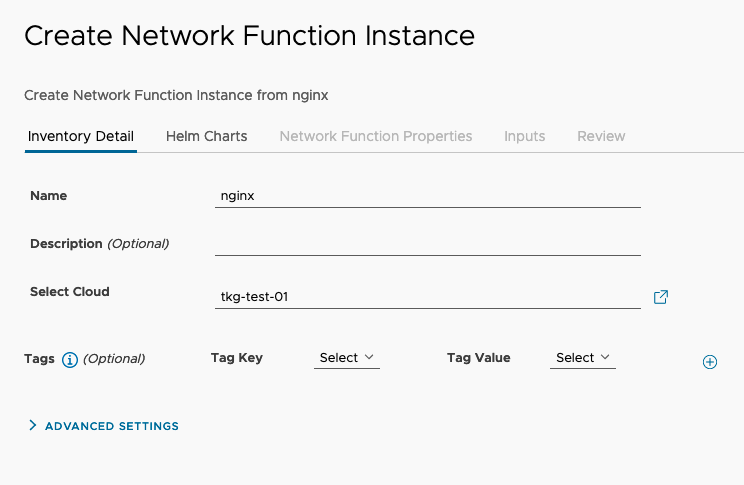The width and height of the screenshot is (744, 485).
Task: Click the Tags info icon
Action: pyautogui.click(x=70, y=360)
